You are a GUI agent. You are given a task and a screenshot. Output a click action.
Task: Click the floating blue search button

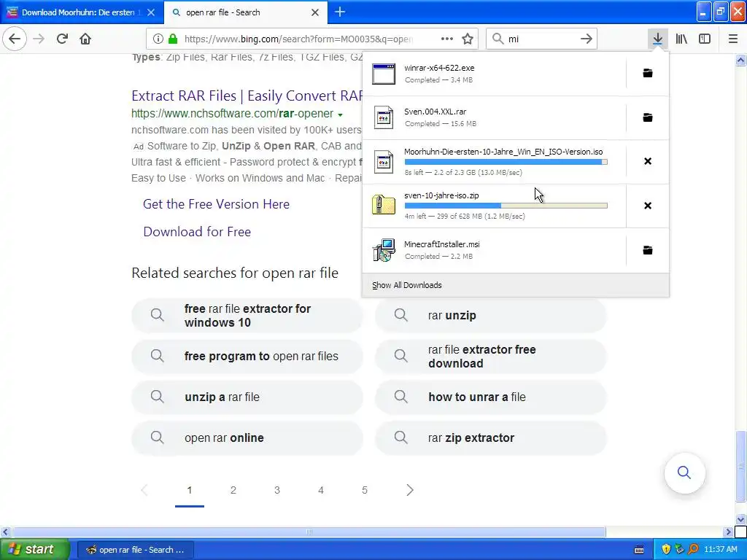pos(684,472)
